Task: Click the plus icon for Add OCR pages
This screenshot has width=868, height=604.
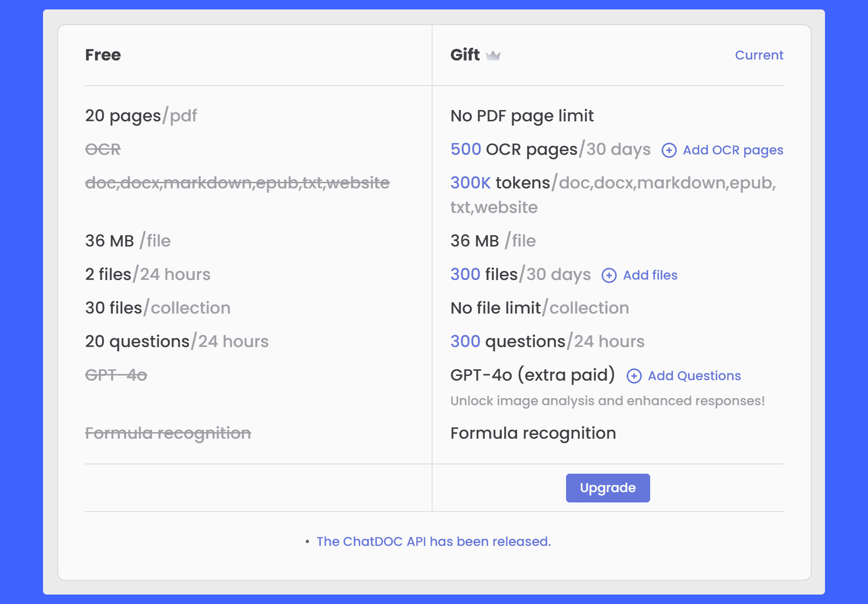Action: [x=669, y=150]
